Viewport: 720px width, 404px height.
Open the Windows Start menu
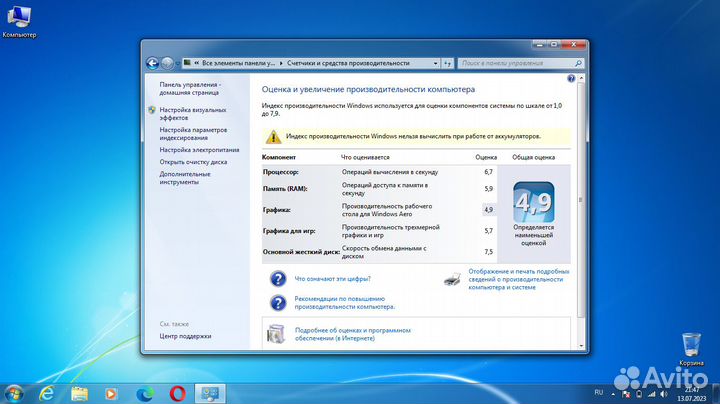[x=14, y=393]
